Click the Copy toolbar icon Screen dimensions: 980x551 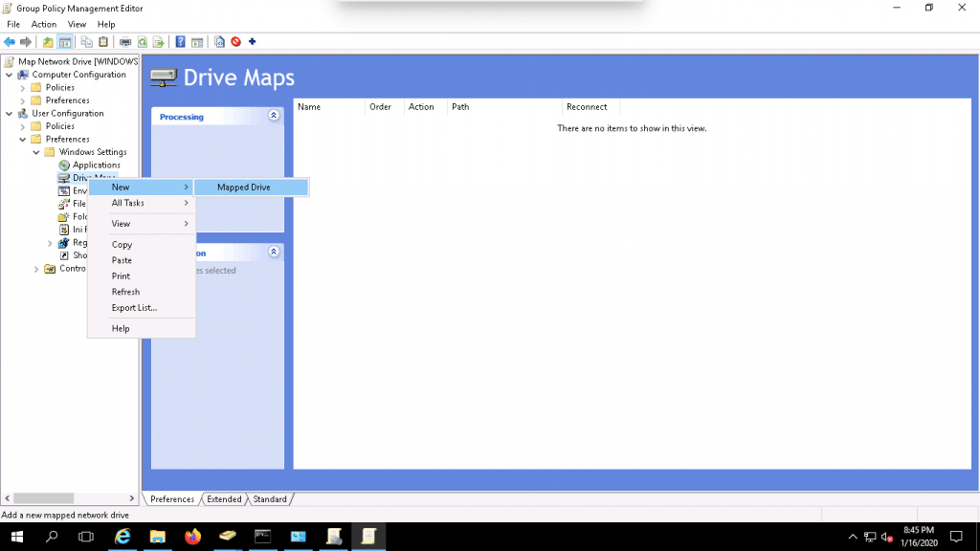87,42
